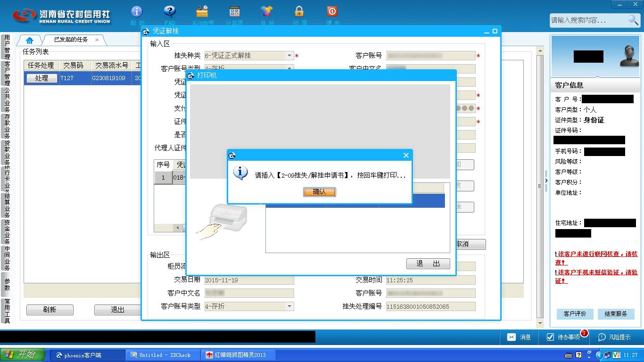Viewport: 644px width, 362px height.
Task: Switch to phoenix客户端 taskbar item
Action: click(88, 355)
